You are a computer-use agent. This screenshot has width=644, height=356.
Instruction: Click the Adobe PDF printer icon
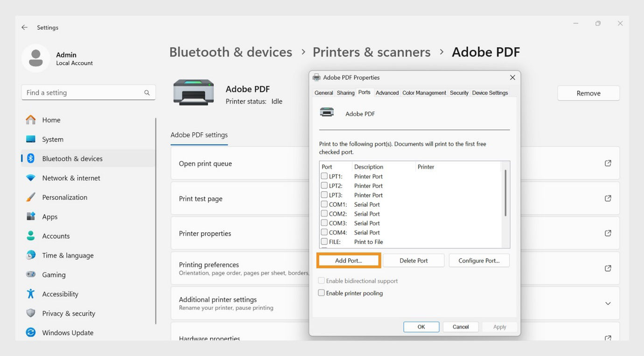(193, 92)
